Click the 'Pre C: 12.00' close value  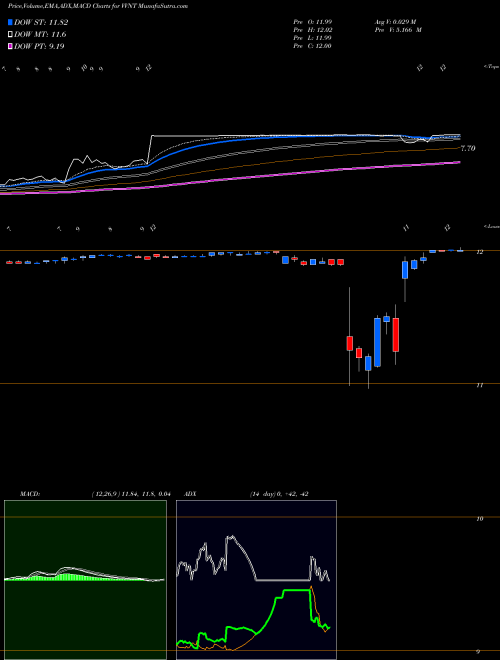[313, 46]
